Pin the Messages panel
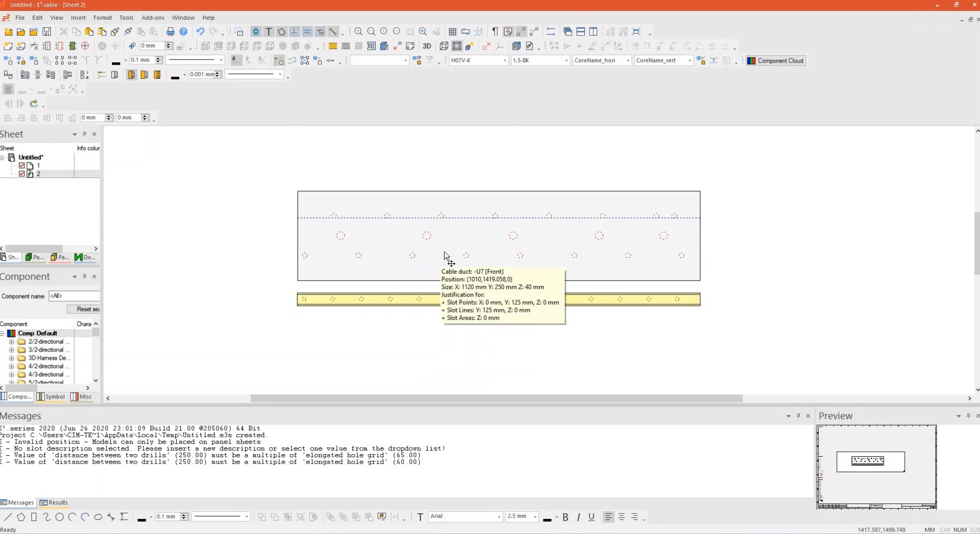The image size is (980, 534). pos(798,416)
